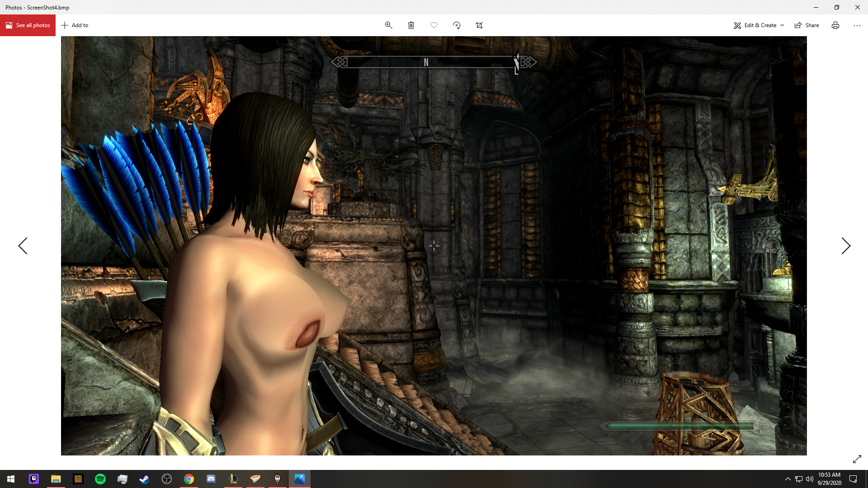Click the Share button
The width and height of the screenshot is (868, 488).
(807, 25)
